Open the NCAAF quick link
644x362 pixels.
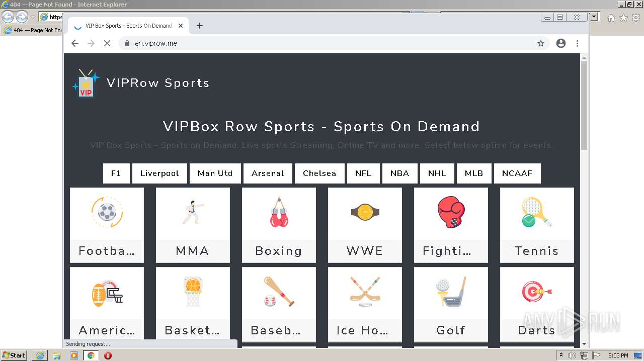(x=517, y=173)
